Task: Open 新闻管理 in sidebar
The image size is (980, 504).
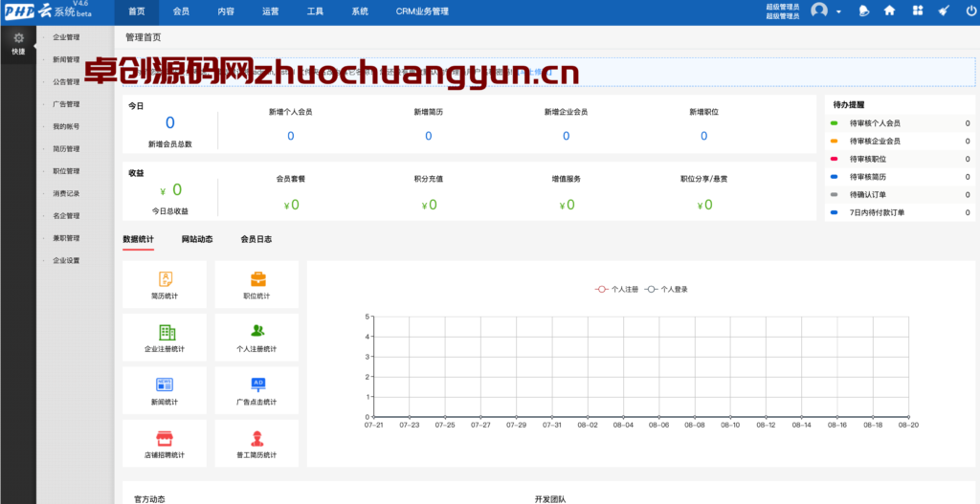Action: (x=66, y=60)
